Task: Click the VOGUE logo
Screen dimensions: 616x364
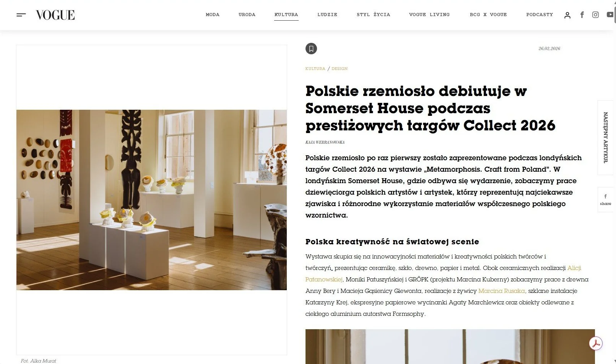Action: tap(55, 15)
